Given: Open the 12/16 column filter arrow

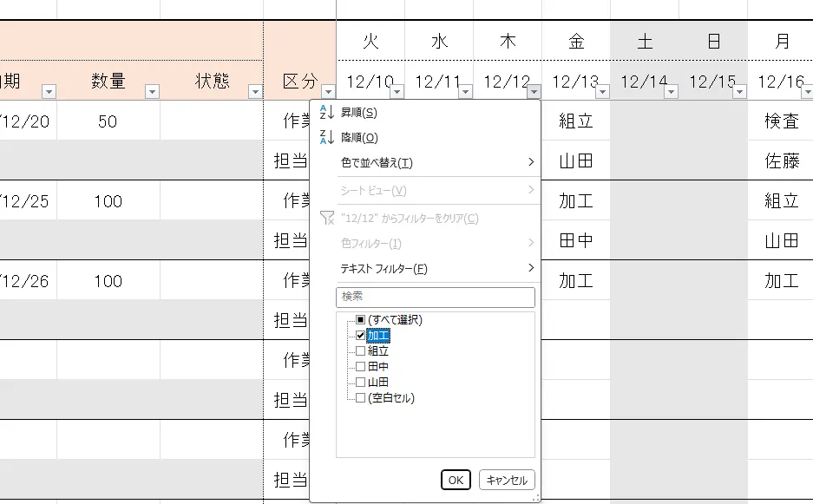Looking at the screenshot, I should click(807, 89).
